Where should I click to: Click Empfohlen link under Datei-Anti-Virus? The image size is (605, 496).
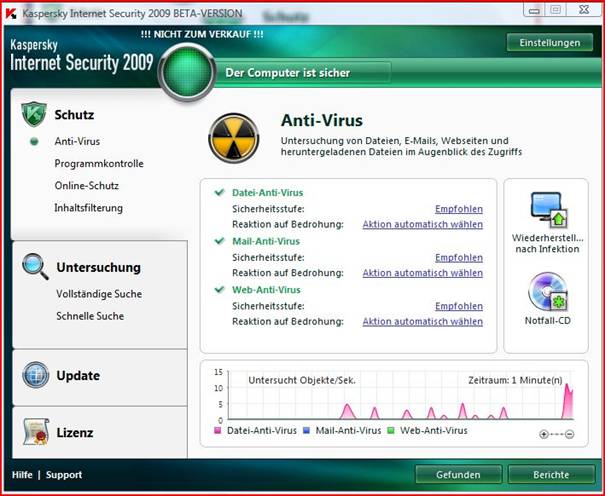click(459, 209)
